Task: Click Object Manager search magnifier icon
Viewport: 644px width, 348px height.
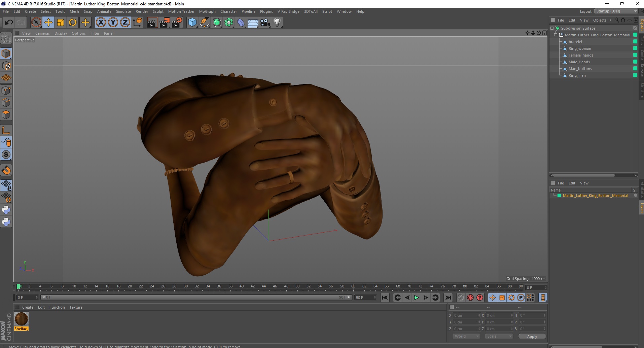Action: (x=617, y=20)
